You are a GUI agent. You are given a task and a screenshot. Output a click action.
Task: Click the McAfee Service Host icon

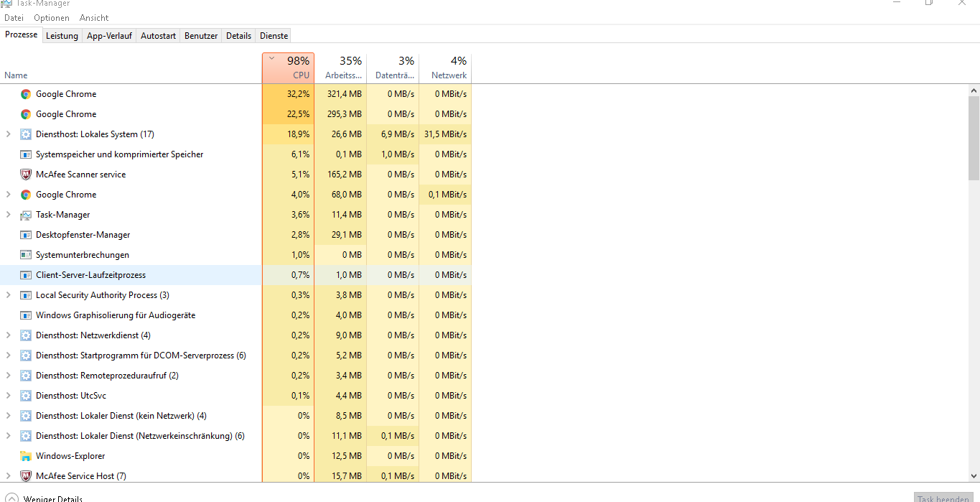26,476
